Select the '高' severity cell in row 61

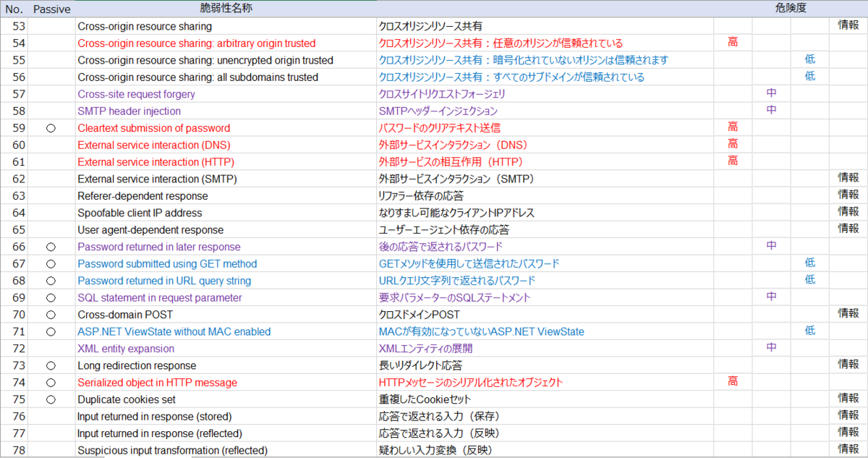point(733,162)
